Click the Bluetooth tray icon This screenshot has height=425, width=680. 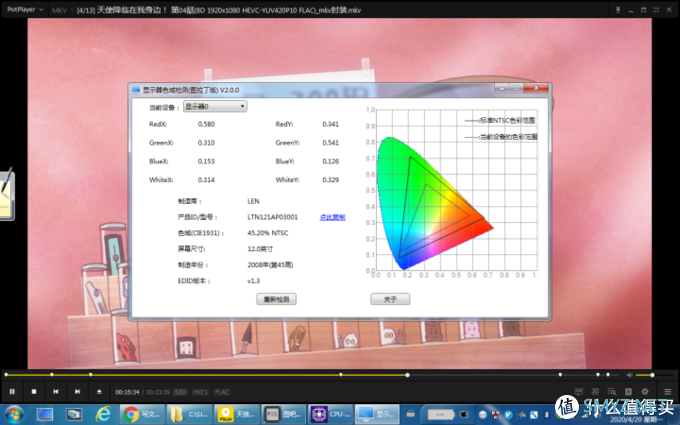coord(546,415)
